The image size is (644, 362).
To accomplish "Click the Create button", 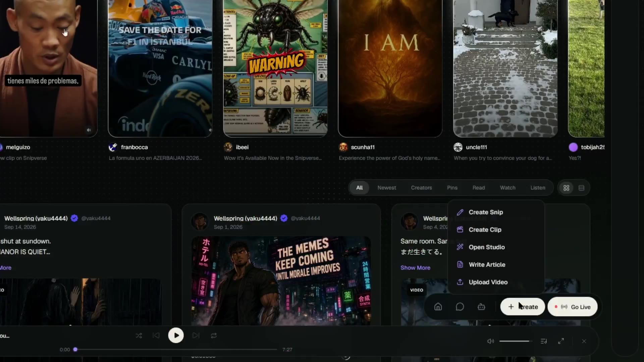I will pos(523,307).
